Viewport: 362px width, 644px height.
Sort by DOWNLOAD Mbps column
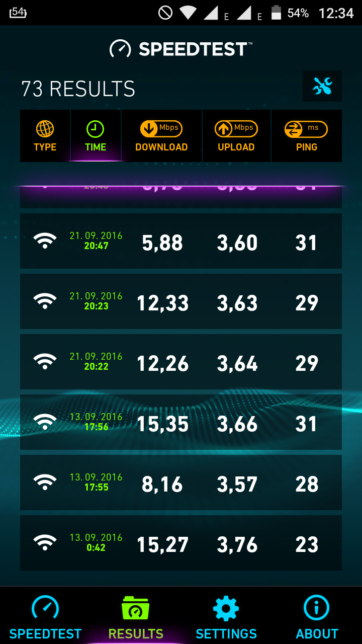click(161, 136)
